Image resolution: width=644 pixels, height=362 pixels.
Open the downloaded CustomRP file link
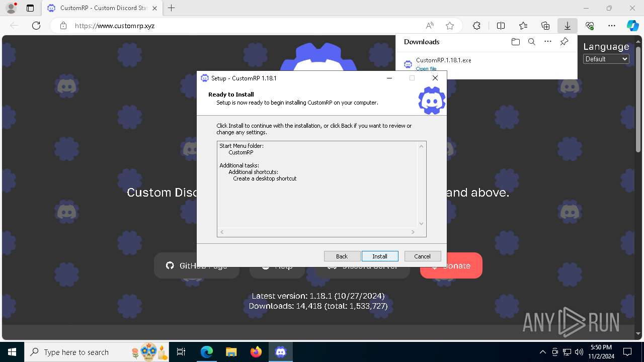[426, 68]
